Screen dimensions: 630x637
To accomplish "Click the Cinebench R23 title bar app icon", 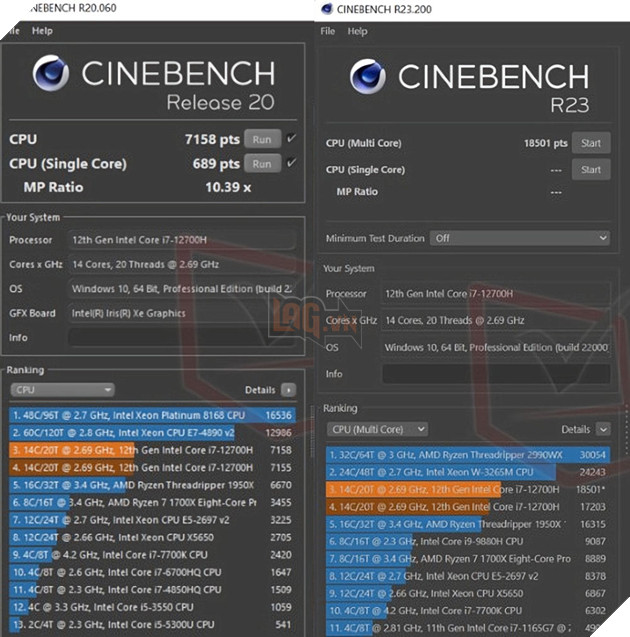I will [x=327, y=9].
